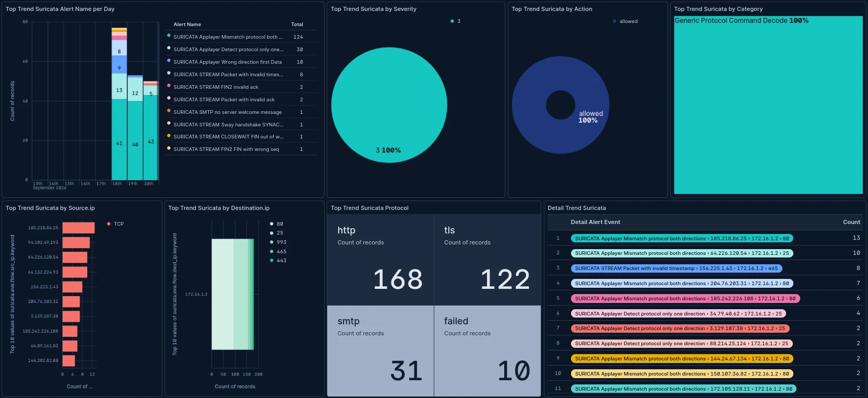This screenshot has height=398, width=868.
Task: Click the smtp 31 protocol tile
Action: tap(381, 351)
